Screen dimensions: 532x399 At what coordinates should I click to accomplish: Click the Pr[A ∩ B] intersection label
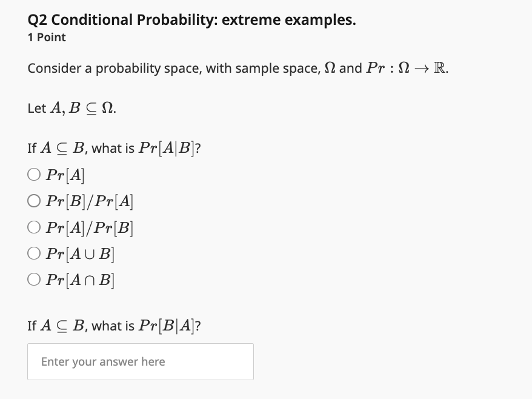tap(81, 280)
